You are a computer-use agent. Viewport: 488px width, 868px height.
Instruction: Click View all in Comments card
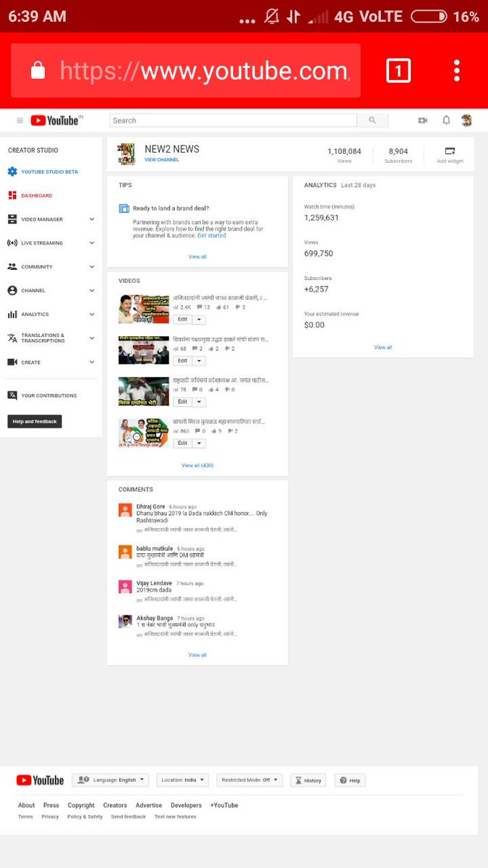(197, 655)
